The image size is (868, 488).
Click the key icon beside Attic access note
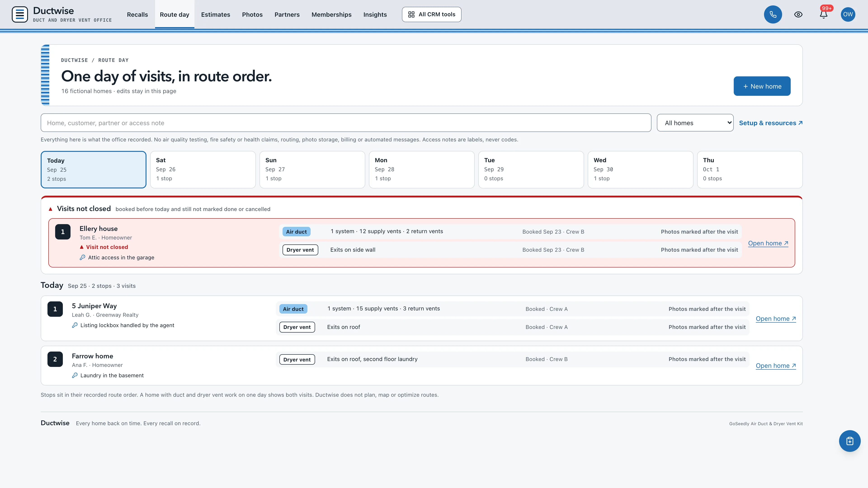pyautogui.click(x=82, y=257)
